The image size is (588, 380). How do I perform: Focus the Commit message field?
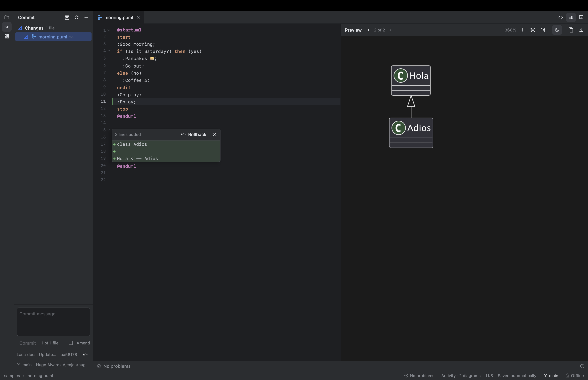[53, 321]
